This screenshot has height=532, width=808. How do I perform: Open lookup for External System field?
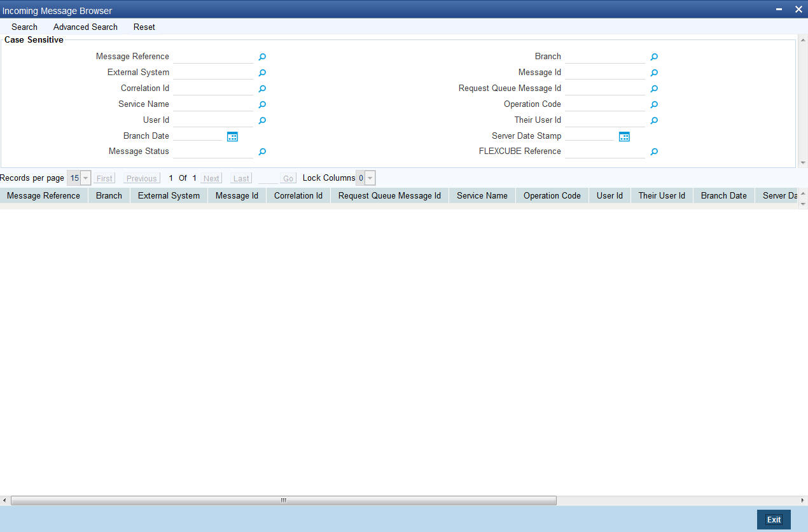[262, 73]
